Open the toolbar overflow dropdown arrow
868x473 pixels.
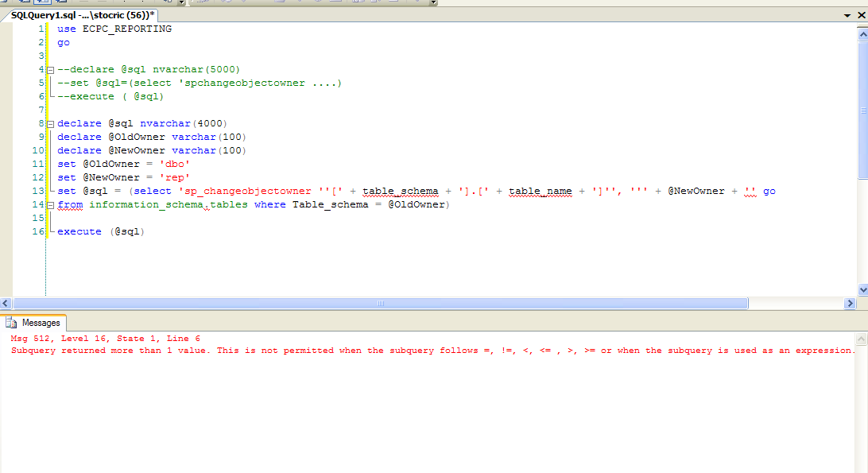[180, 3]
